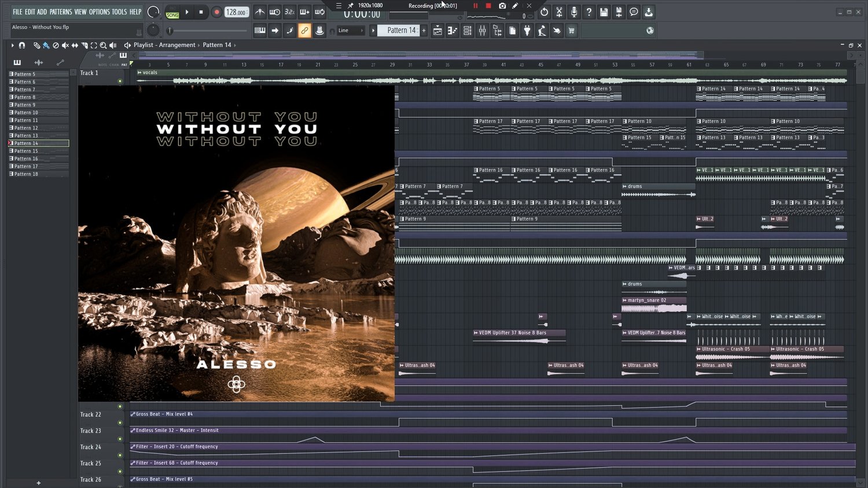Open the content shop cart icon
This screenshot has height=488, width=868.
pyautogui.click(x=572, y=31)
